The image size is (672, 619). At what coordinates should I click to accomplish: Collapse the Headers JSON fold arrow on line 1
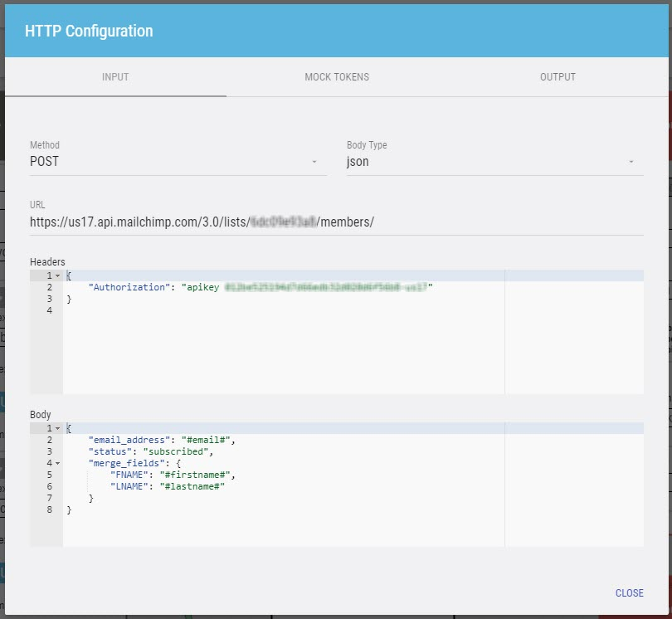[x=57, y=275]
